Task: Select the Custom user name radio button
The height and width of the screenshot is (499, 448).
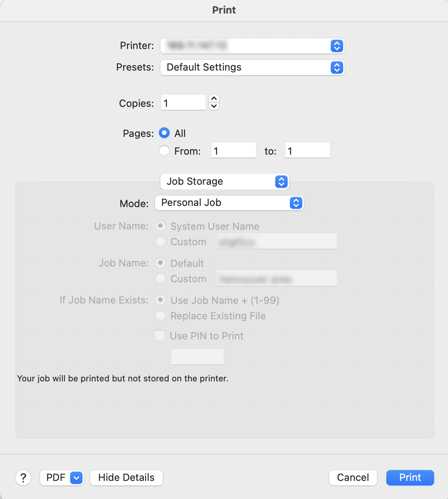Action: (160, 241)
